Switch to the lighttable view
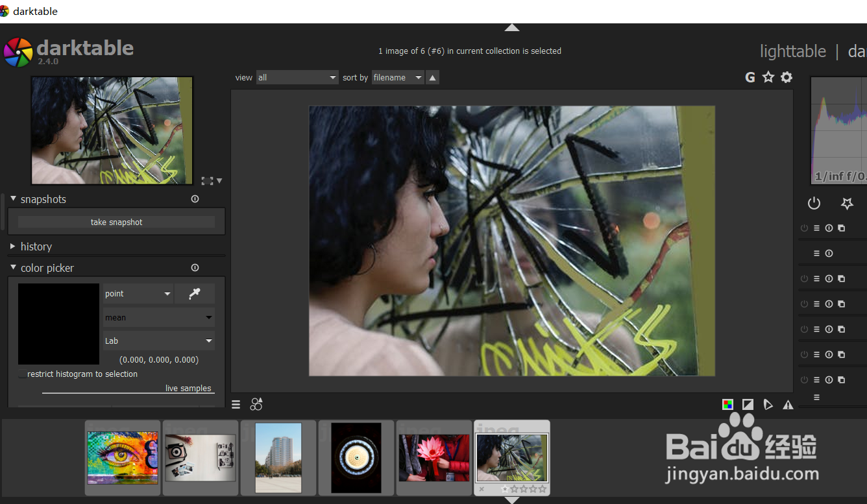Screen dimensions: 867x504 [x=793, y=51]
